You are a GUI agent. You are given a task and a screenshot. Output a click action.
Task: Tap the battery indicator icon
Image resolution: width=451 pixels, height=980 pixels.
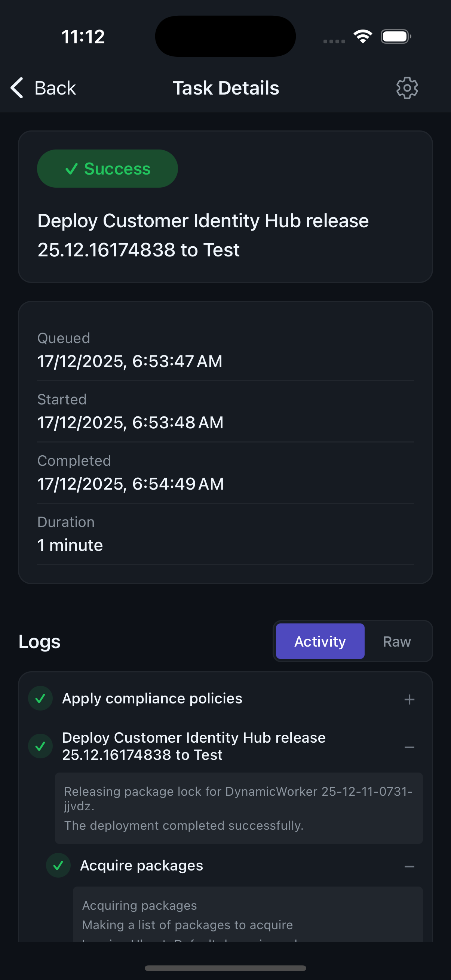tap(395, 36)
